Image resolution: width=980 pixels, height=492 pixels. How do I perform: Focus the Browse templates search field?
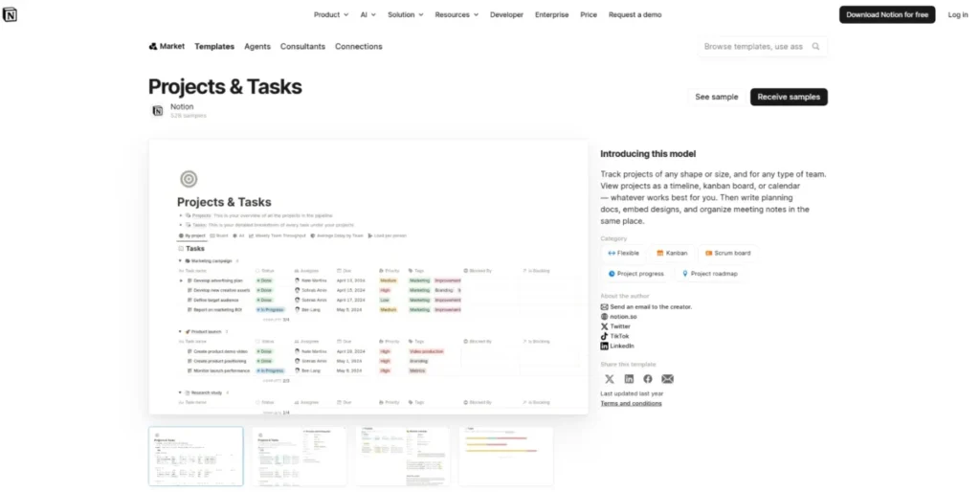[763, 46]
